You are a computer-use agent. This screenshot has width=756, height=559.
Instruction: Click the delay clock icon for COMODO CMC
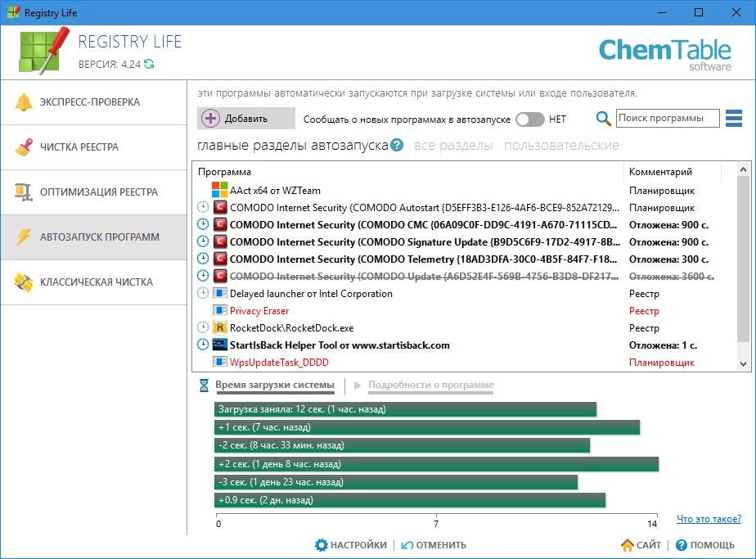pyautogui.click(x=203, y=224)
